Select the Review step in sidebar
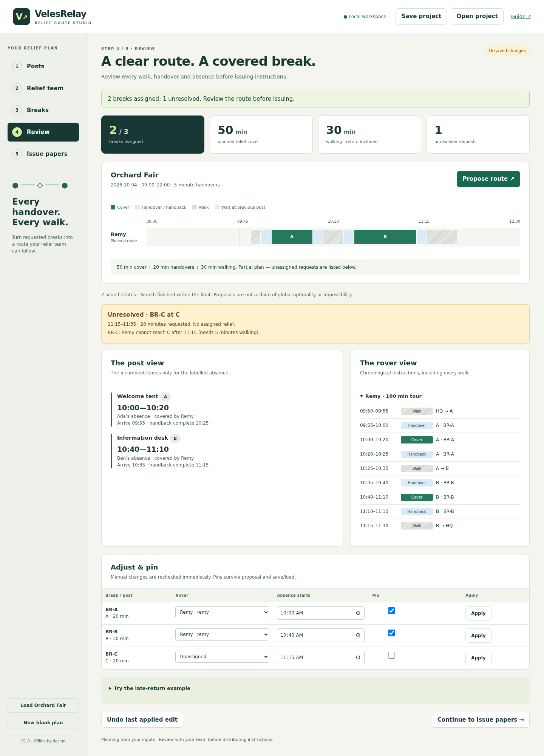The height and width of the screenshot is (756, 544). pyautogui.click(x=43, y=132)
